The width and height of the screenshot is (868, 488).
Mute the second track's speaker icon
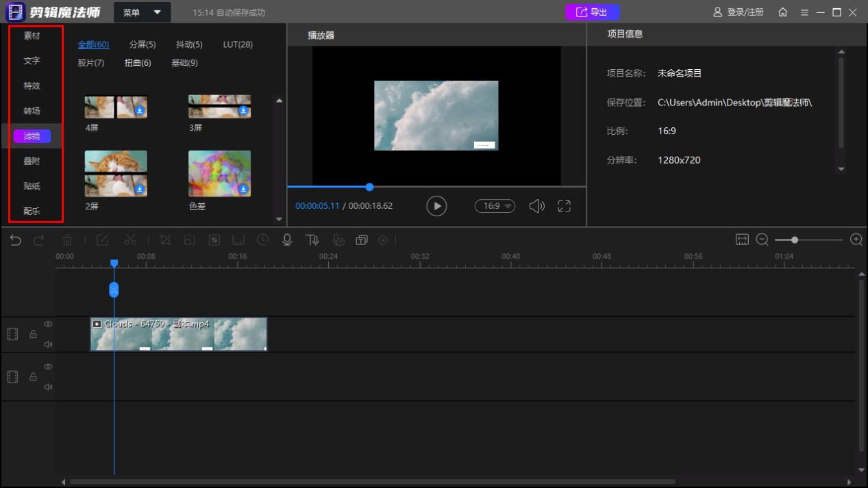pyautogui.click(x=48, y=386)
